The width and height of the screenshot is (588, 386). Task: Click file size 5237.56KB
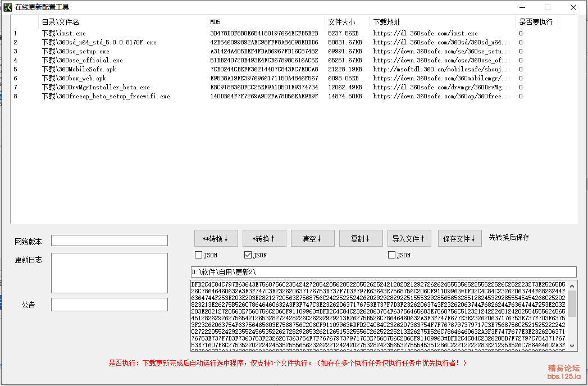[343, 33]
